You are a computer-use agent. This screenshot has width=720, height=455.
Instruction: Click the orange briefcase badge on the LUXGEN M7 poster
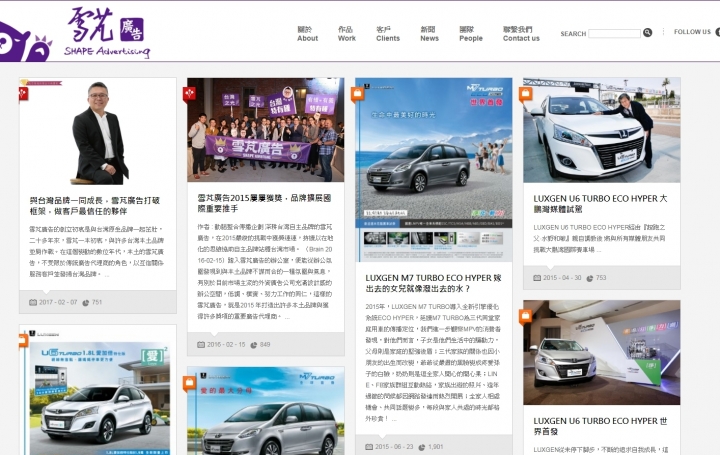coord(357,94)
